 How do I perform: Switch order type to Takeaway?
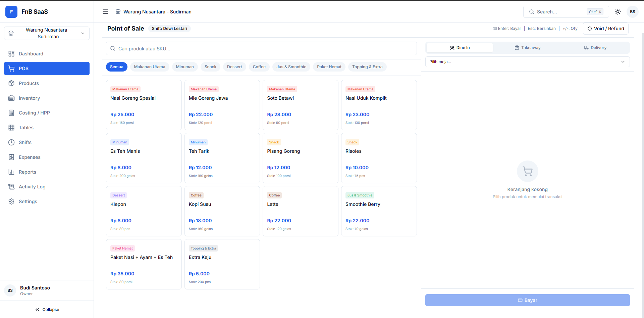point(528,48)
